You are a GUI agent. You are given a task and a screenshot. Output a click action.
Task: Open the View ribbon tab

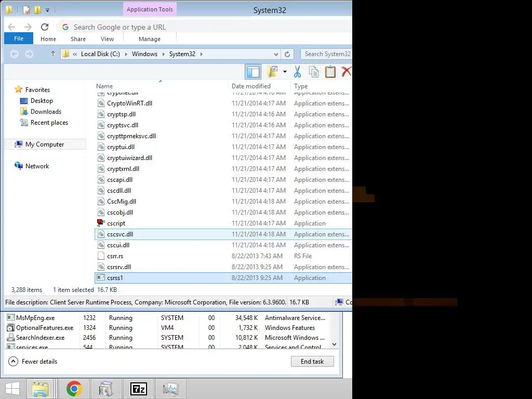pyautogui.click(x=107, y=39)
